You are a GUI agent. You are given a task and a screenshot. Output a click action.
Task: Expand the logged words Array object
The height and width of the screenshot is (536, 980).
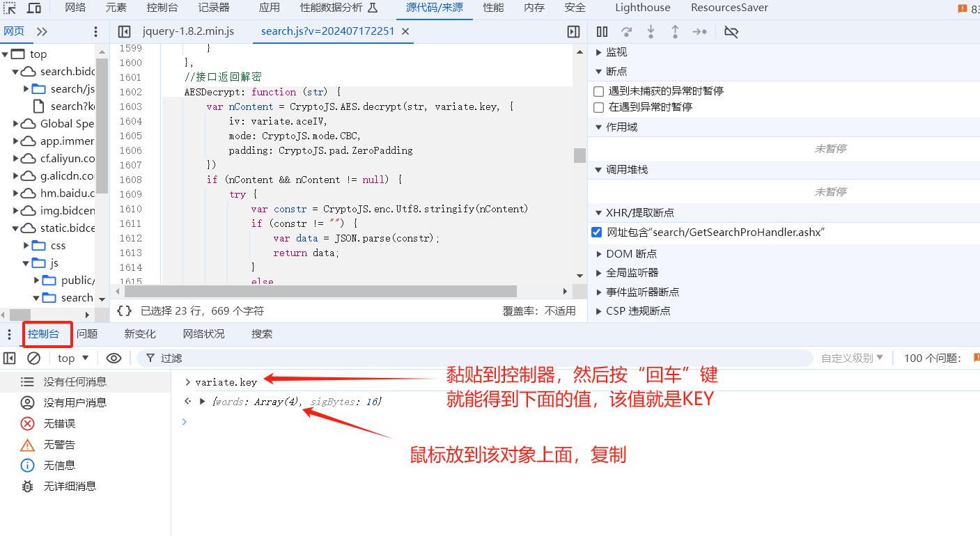point(203,402)
